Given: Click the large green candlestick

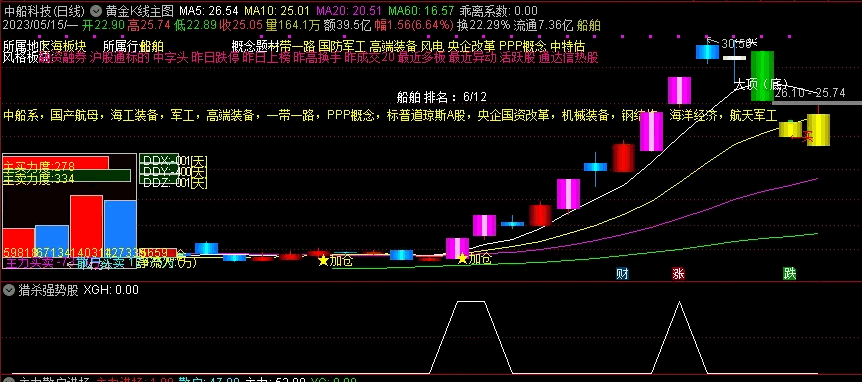Looking at the screenshot, I should point(762,76).
